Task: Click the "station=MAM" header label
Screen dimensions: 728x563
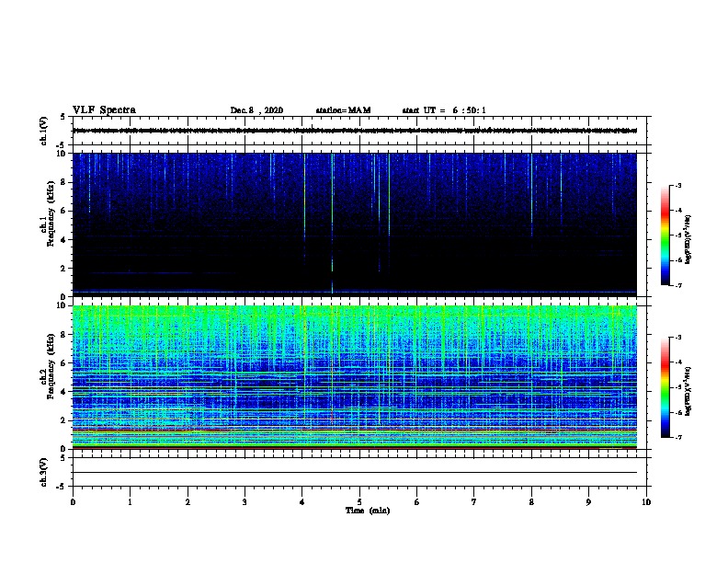Action: (343, 110)
